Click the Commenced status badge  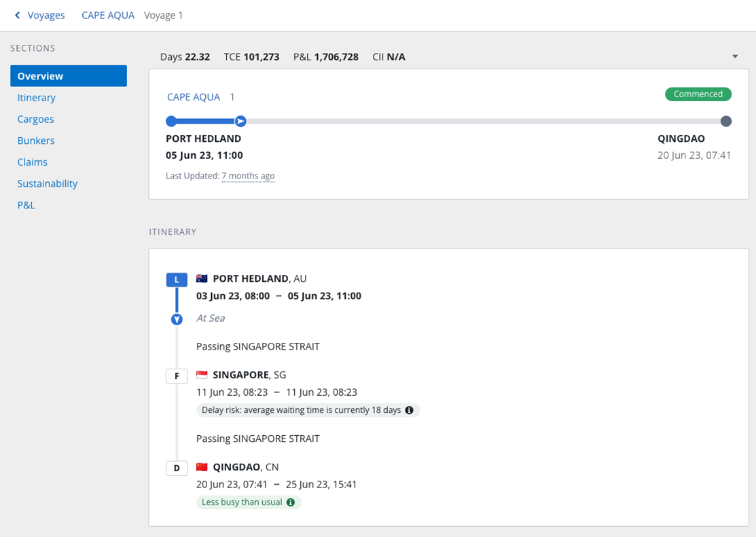point(698,94)
